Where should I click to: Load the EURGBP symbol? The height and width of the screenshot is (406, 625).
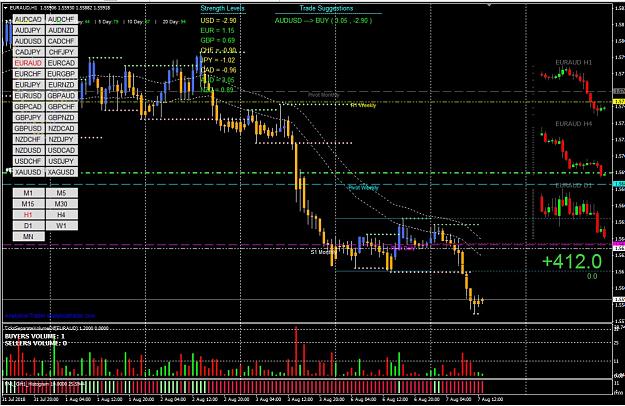tap(61, 74)
